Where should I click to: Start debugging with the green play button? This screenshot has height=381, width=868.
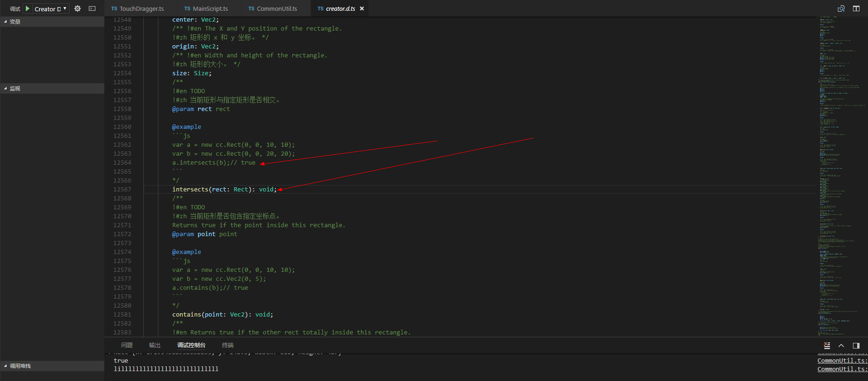point(28,8)
